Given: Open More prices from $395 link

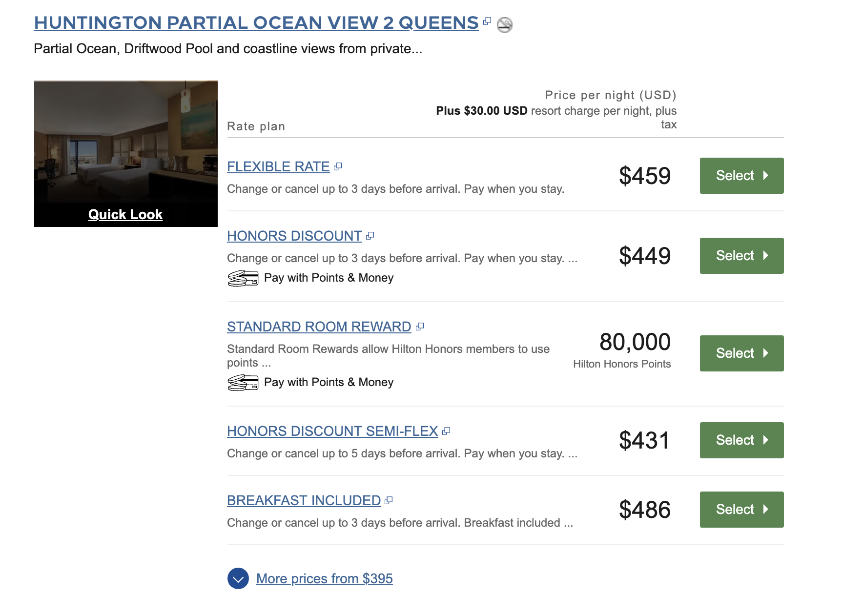Looking at the screenshot, I should pos(325,578).
